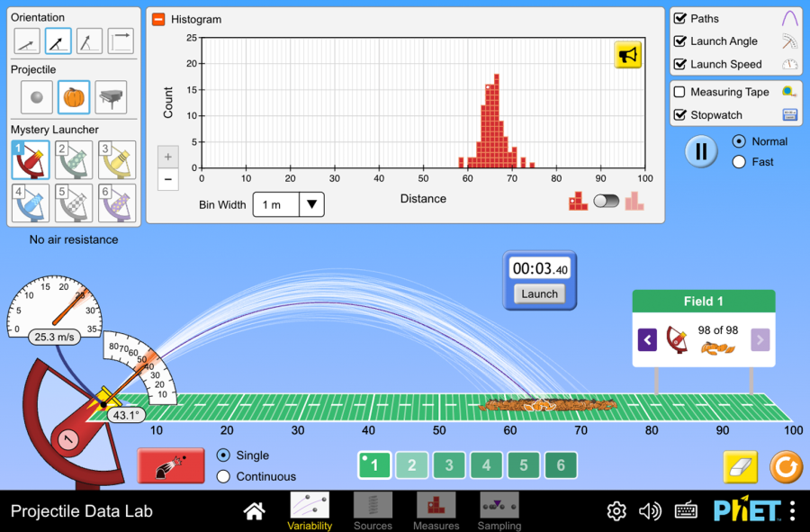Select the Continuous launch mode
810x532 pixels.
click(223, 476)
